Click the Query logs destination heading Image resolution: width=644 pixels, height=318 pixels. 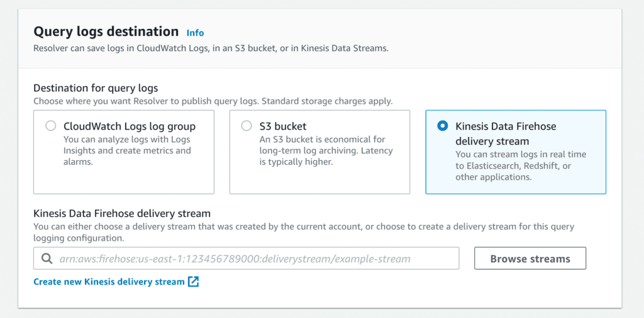[106, 31]
